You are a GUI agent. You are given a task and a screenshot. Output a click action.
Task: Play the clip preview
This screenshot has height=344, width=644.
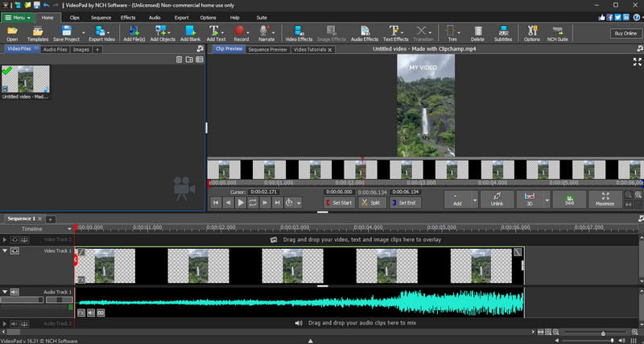click(x=241, y=202)
